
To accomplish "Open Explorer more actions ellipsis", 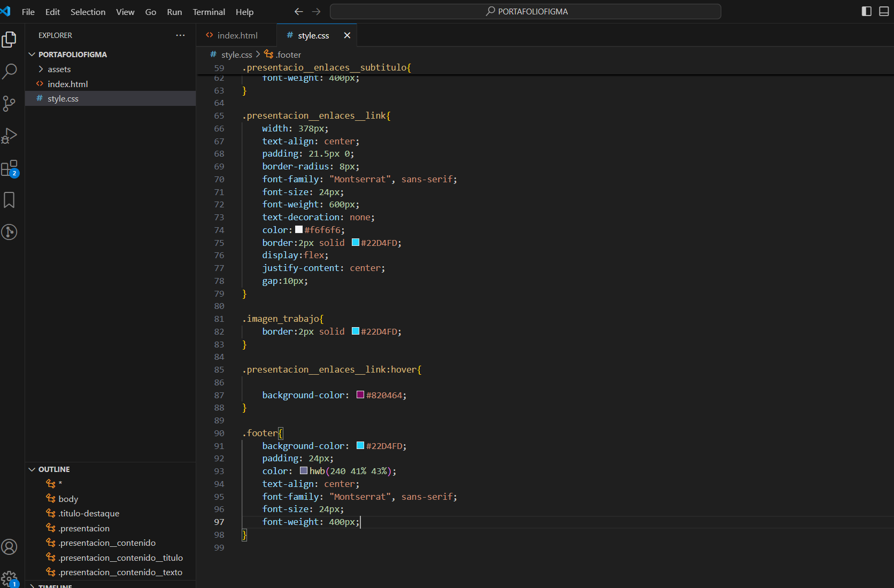I will point(180,35).
